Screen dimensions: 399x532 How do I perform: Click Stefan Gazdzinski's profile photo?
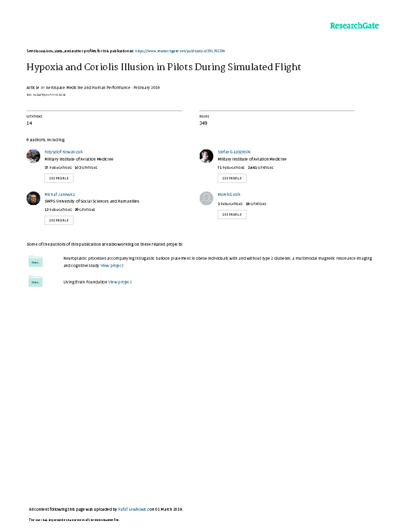click(x=206, y=156)
